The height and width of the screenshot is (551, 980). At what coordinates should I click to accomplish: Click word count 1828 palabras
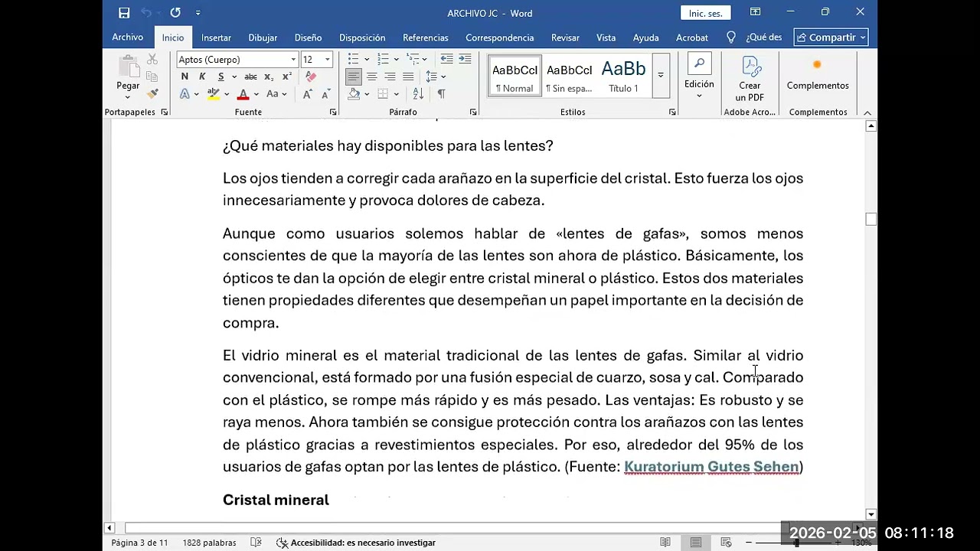[x=209, y=543]
